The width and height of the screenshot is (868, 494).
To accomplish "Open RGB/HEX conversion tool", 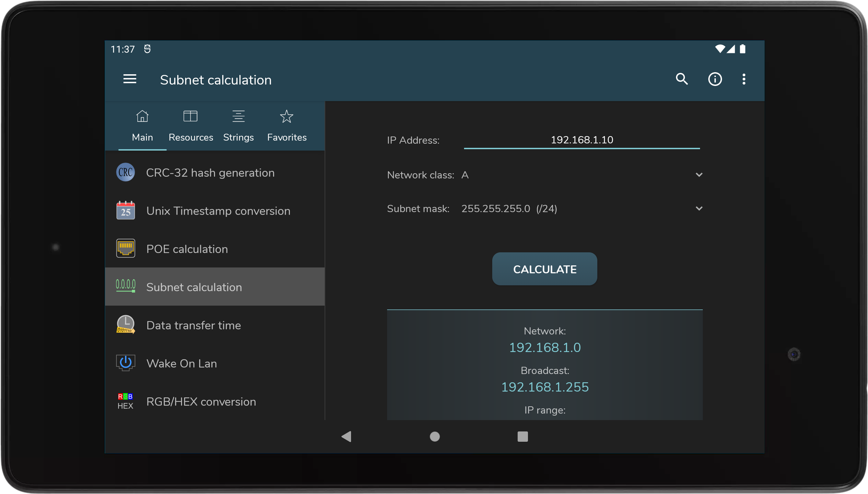I will (x=215, y=402).
